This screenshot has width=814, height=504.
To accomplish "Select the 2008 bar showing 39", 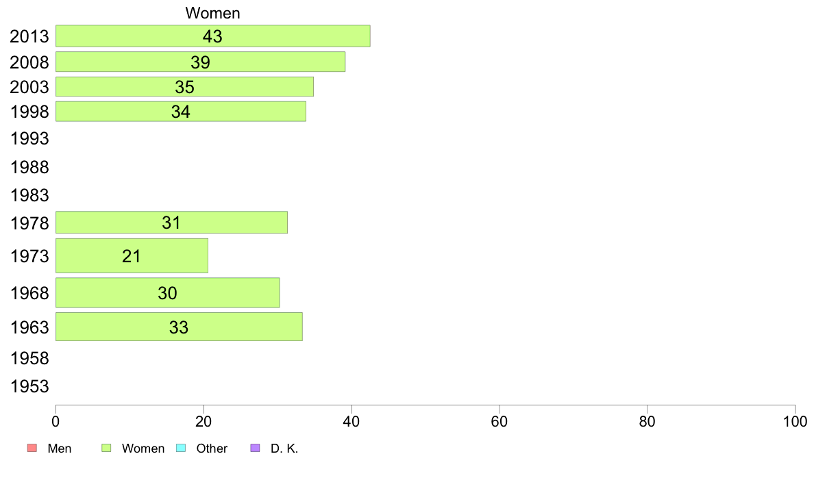I will (x=200, y=62).
